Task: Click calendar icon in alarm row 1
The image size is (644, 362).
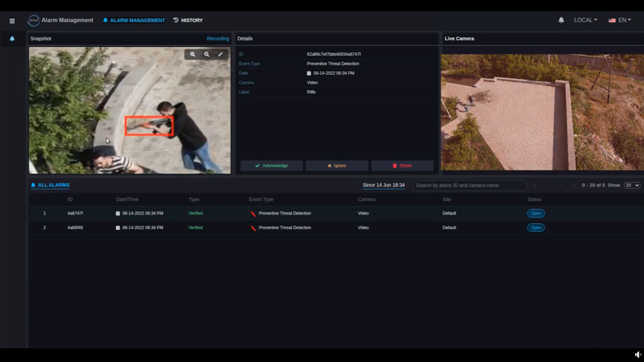Action: (x=118, y=213)
